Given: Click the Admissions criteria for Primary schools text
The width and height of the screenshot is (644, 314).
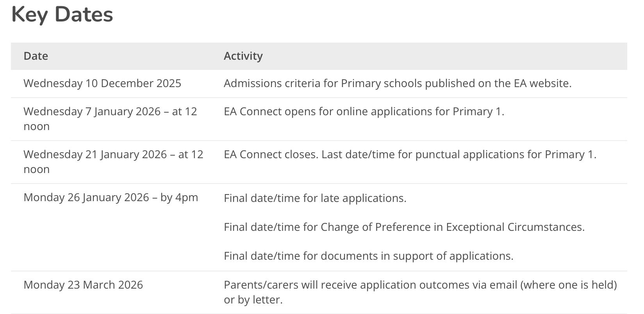Looking at the screenshot, I should click(x=397, y=83).
